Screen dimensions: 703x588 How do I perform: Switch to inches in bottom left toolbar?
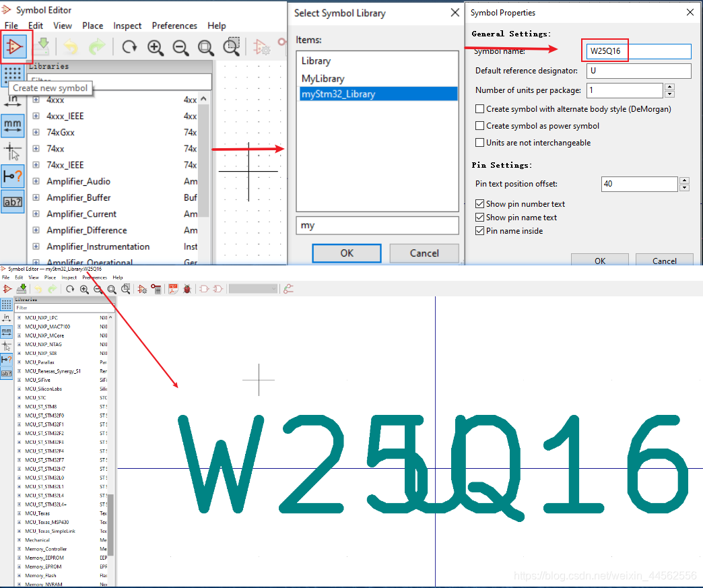click(6, 318)
